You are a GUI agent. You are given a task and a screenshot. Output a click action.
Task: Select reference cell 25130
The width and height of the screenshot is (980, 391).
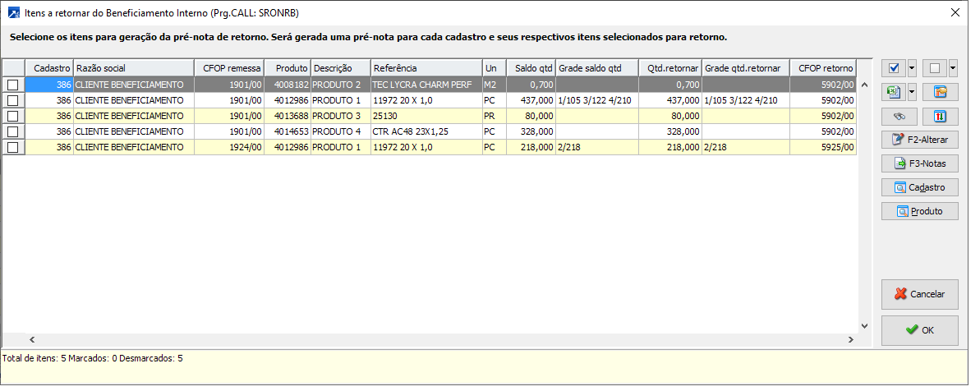click(426, 116)
